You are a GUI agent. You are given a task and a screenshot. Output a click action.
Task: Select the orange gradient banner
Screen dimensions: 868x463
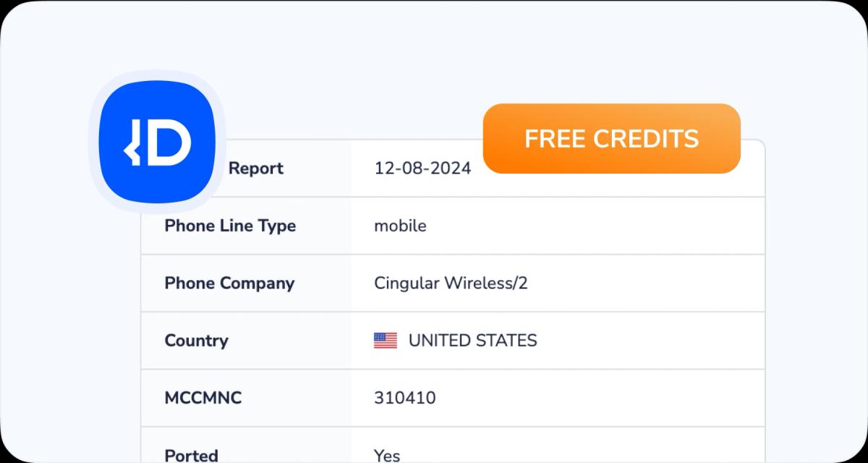pos(612,137)
